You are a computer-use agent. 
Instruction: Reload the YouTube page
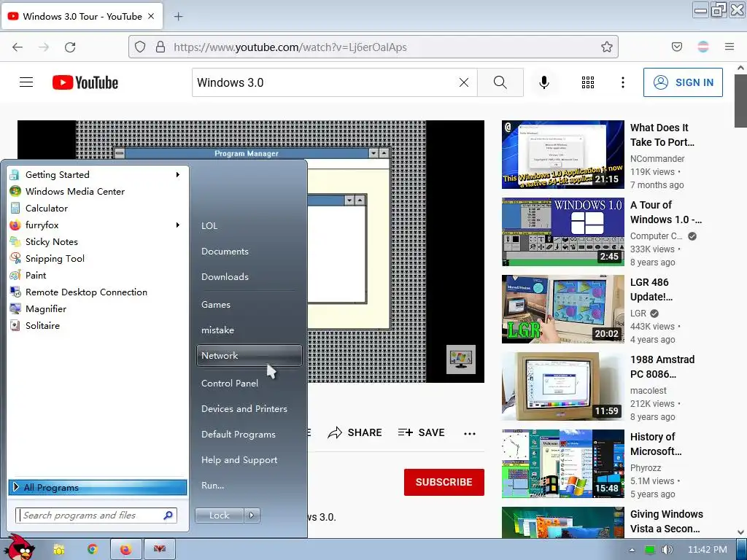click(x=70, y=47)
